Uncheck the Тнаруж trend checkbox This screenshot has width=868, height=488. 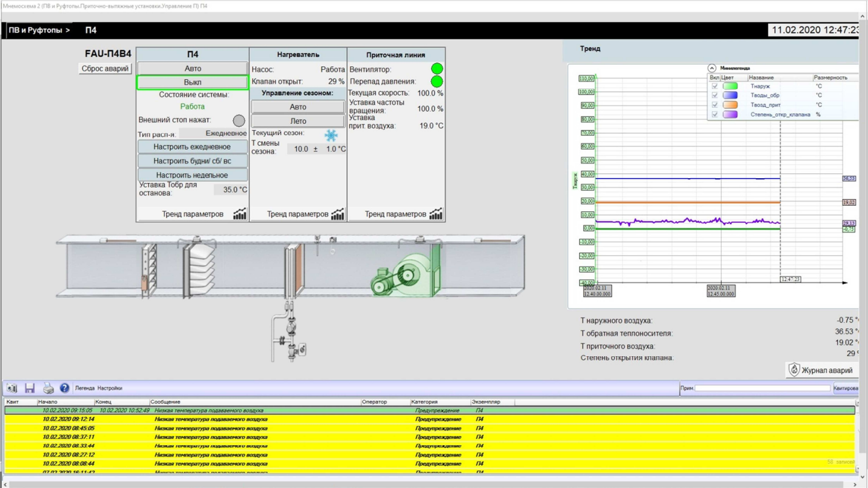[x=715, y=86]
